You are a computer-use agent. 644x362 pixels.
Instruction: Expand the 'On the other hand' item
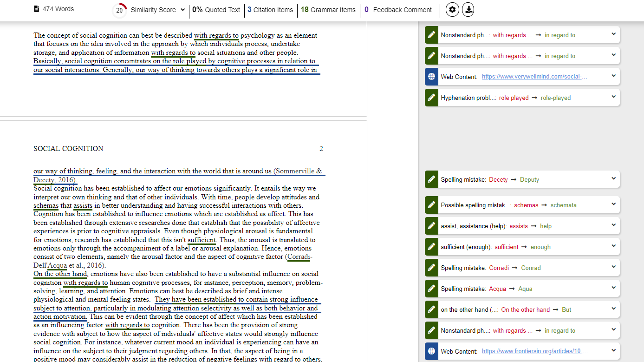(613, 309)
